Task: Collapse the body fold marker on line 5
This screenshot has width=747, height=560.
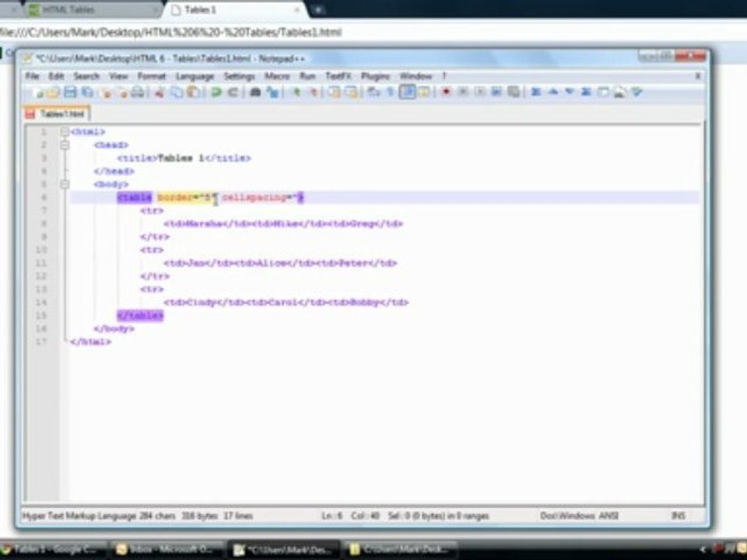Action: [65, 184]
